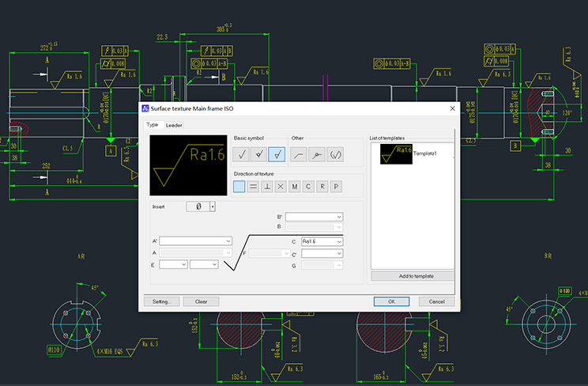Choose the parallel lines '=' texture direction
Image resolution: width=588 pixels, height=386 pixels.
coord(253,187)
